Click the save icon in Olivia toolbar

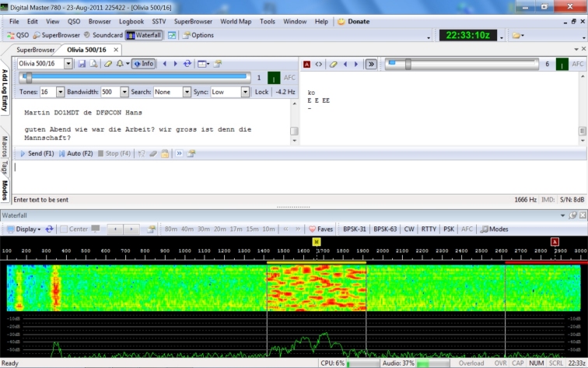pyautogui.click(x=81, y=64)
